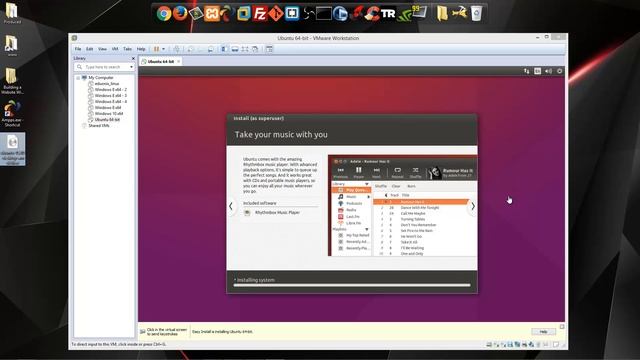The width and height of the screenshot is (640, 360).
Task: Go to previous installer slide arrow
Action: [x=231, y=207]
